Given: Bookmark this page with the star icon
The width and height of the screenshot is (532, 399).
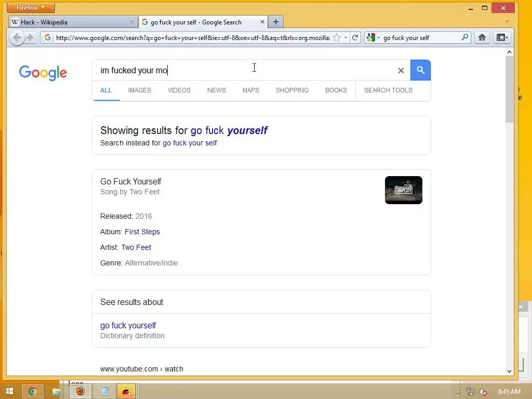Looking at the screenshot, I should 337,37.
